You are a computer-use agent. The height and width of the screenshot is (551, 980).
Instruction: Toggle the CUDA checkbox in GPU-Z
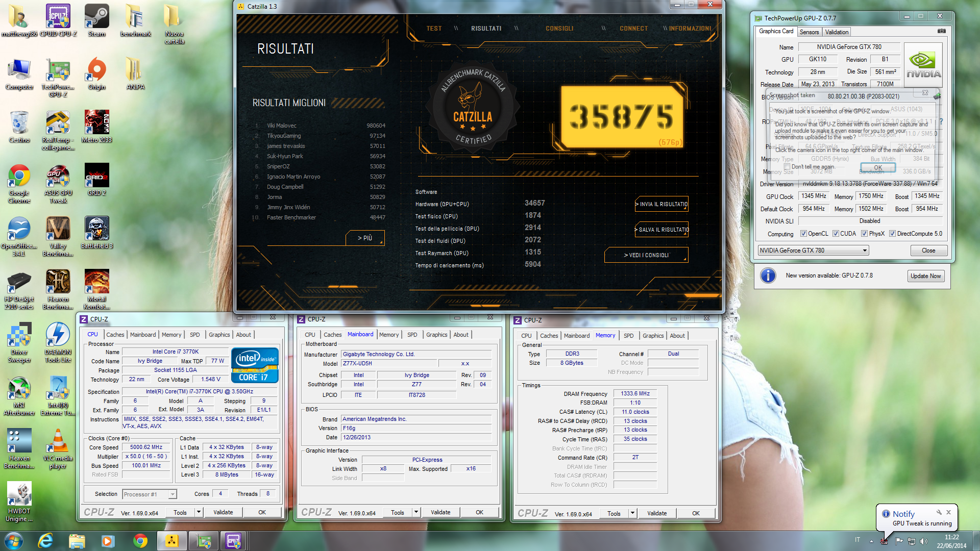coord(836,234)
